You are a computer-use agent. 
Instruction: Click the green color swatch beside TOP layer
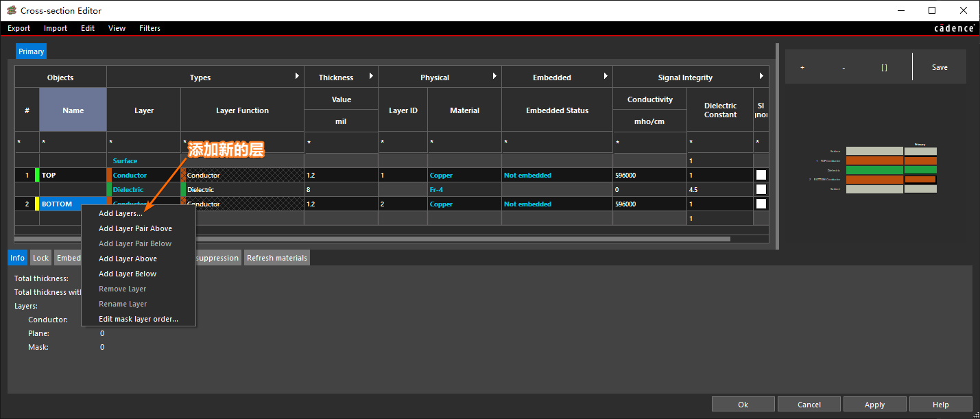pos(37,175)
